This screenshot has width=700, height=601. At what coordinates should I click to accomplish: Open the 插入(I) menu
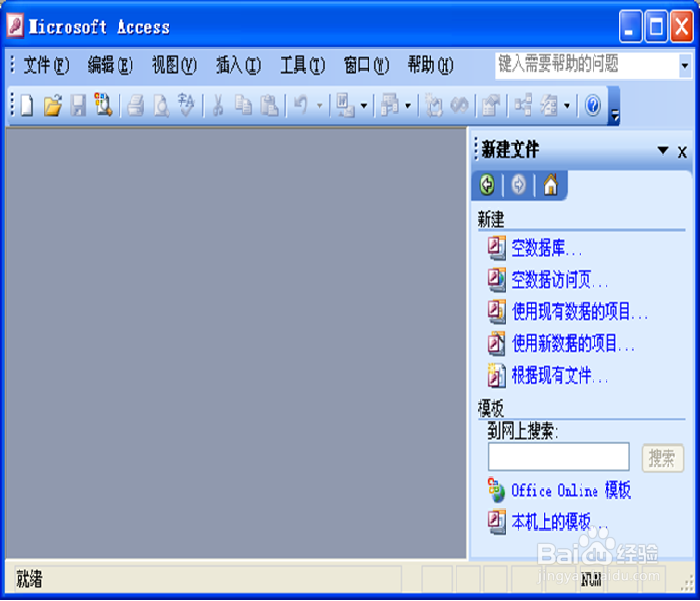click(238, 66)
